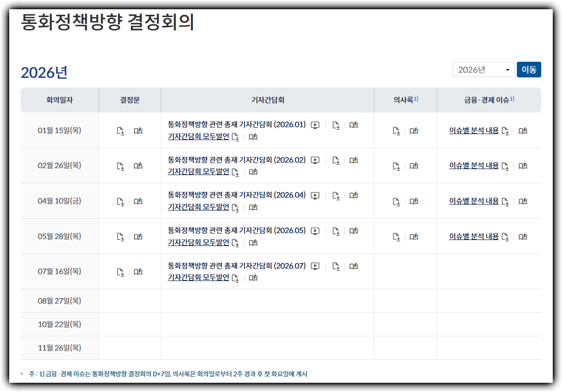Download the 04월 10일 결정문 file
The image size is (562, 392).
(121, 201)
